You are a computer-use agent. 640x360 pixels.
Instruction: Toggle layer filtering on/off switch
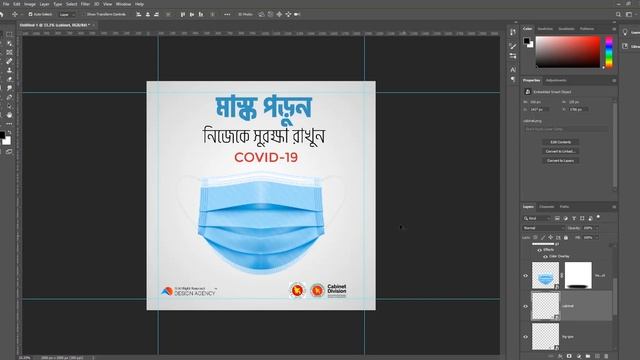pyautogui.click(x=598, y=217)
